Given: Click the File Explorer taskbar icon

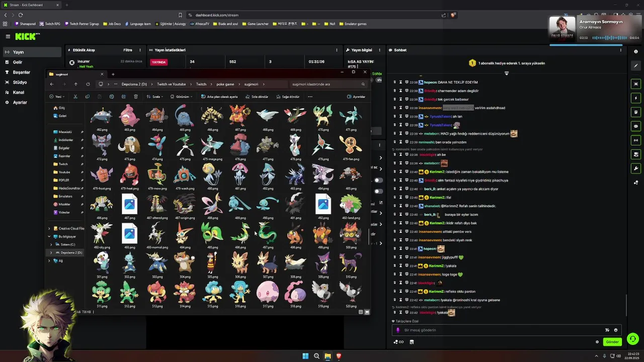Looking at the screenshot, I should point(328,356).
